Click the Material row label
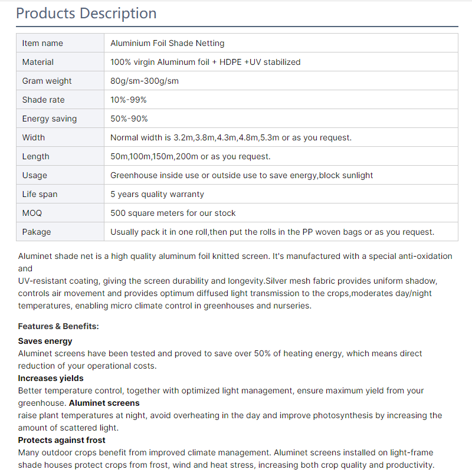 (38, 62)
